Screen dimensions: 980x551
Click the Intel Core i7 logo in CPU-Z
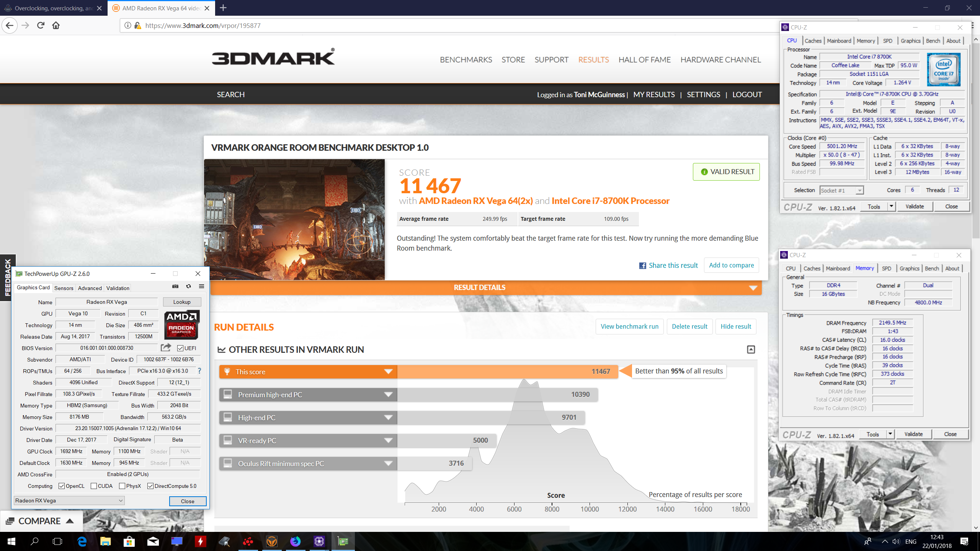pyautogui.click(x=944, y=70)
